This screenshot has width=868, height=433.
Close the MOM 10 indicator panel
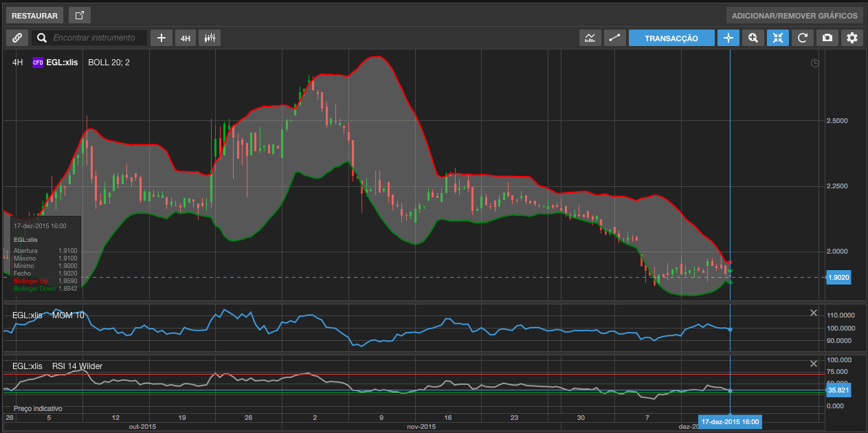(x=814, y=313)
